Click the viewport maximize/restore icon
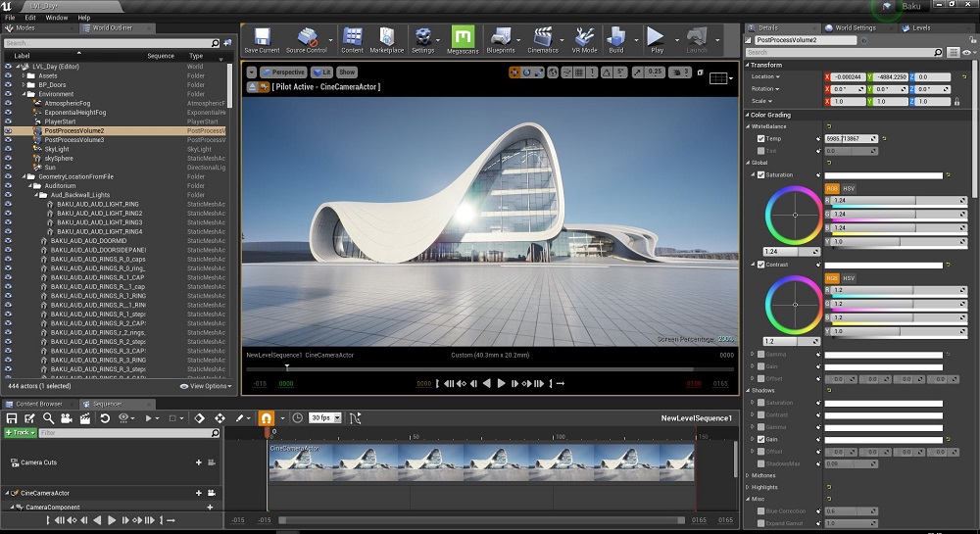This screenshot has height=534, width=980. tap(700, 73)
